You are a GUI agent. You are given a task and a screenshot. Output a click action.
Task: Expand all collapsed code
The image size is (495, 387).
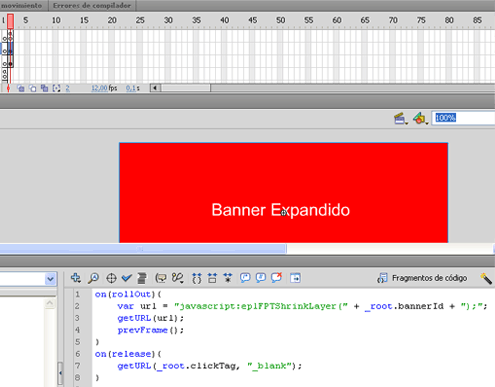pos(228,278)
